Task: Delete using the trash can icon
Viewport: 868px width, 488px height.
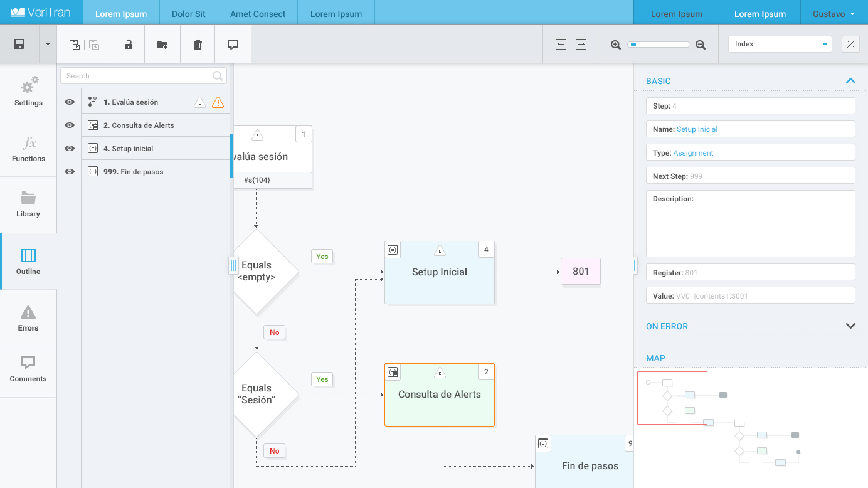Action: [198, 45]
